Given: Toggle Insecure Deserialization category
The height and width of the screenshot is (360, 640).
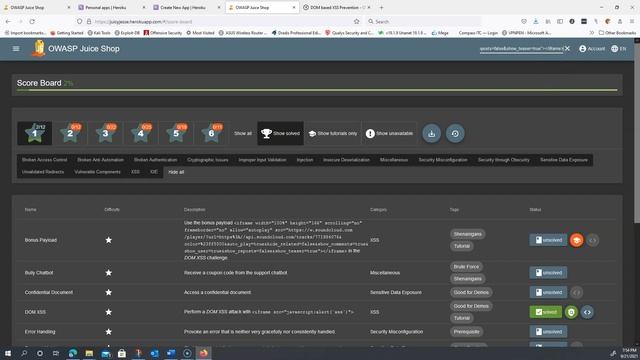Looking at the screenshot, I should pos(346,160).
